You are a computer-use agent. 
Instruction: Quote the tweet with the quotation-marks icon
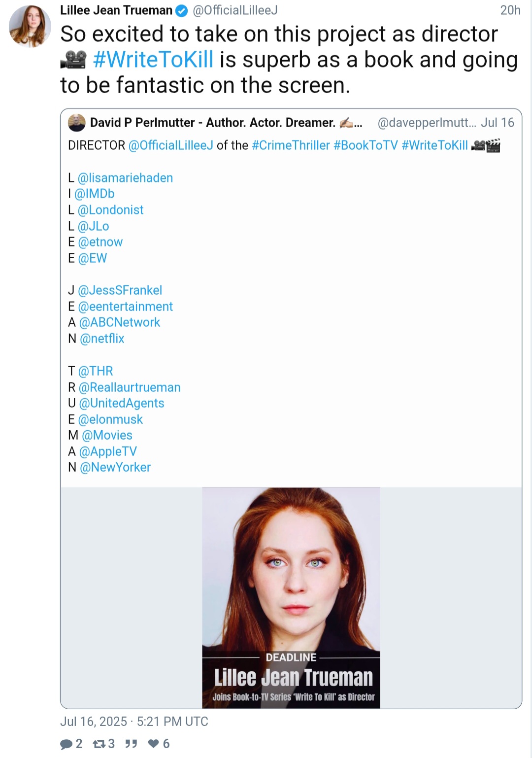[x=131, y=744]
